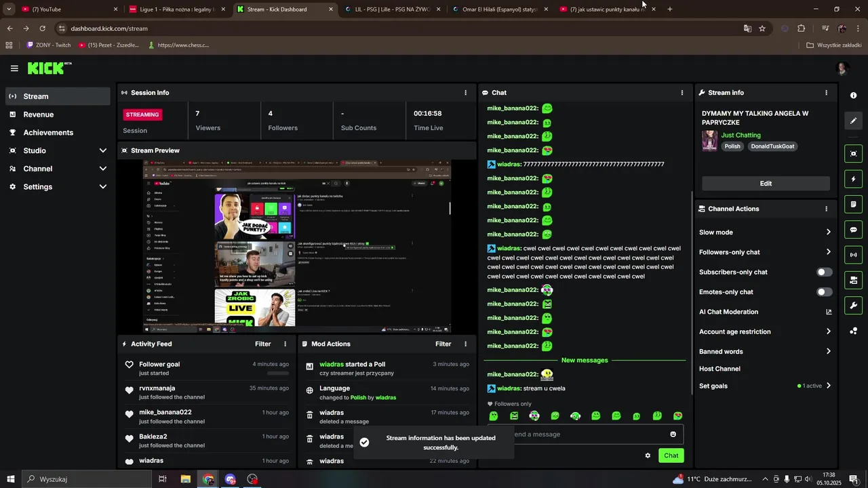
Task: Click the screen capture icon in the right sidebar
Action: [x=854, y=154]
